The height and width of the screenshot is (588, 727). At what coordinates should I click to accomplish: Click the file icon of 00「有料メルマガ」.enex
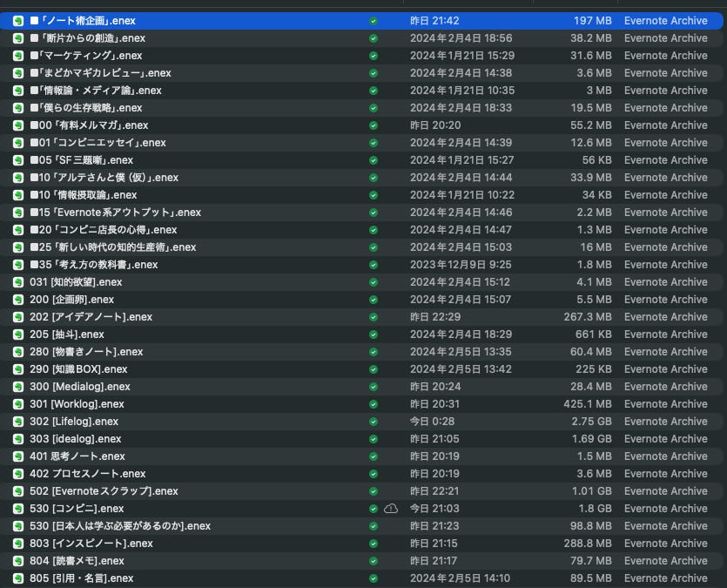point(18,125)
